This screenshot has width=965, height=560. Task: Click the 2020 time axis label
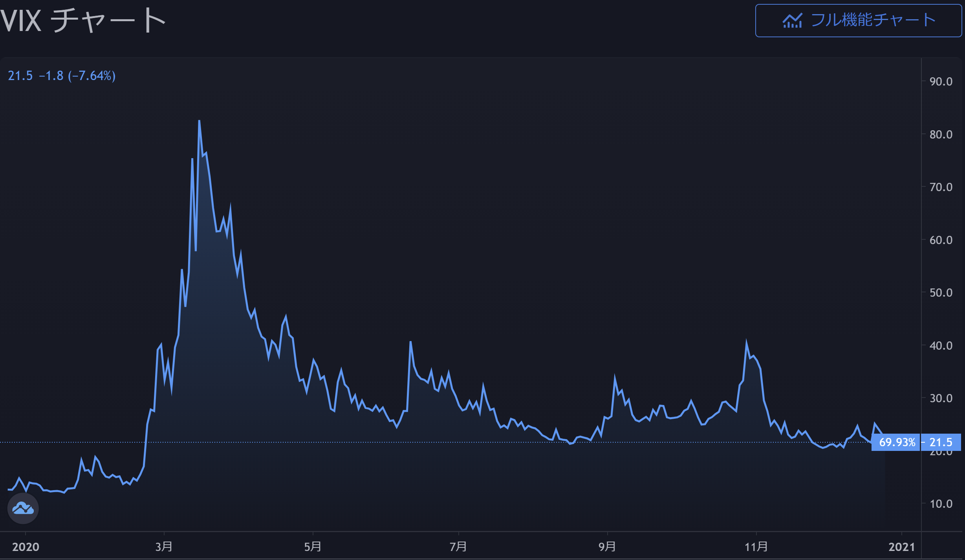point(26,547)
